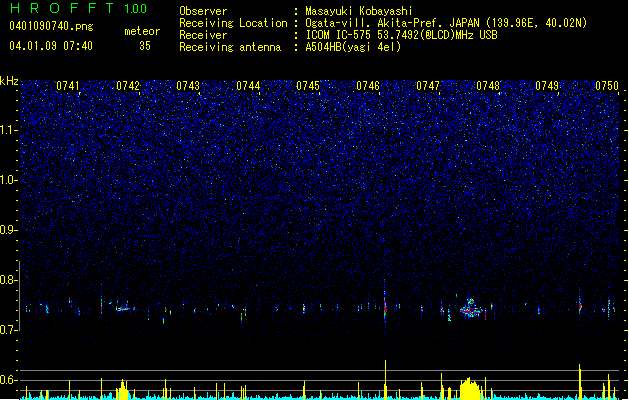The width and height of the screenshot is (629, 400).
Task: Click antenna value A504HB(yagi 4el)
Action: (x=353, y=47)
